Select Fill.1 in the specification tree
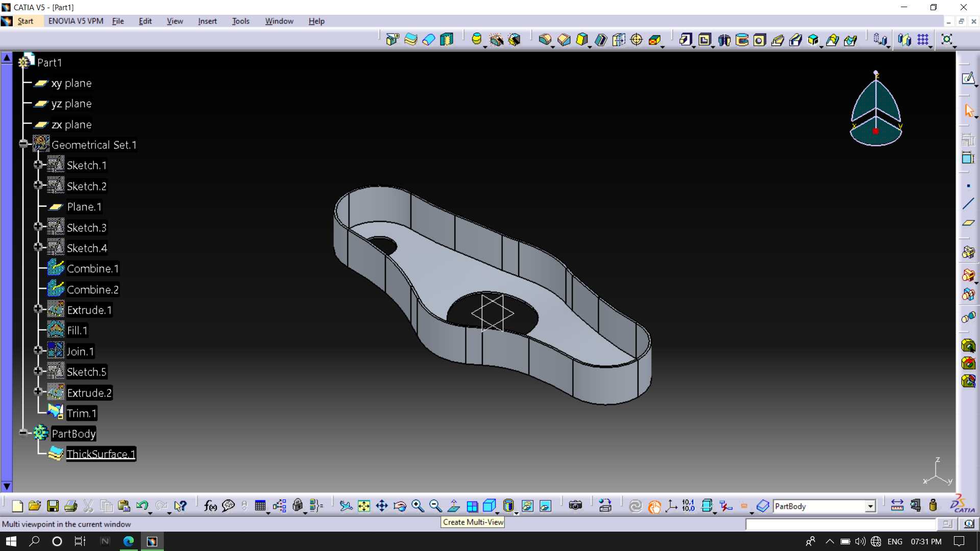The height and width of the screenshot is (551, 980). coord(77,331)
